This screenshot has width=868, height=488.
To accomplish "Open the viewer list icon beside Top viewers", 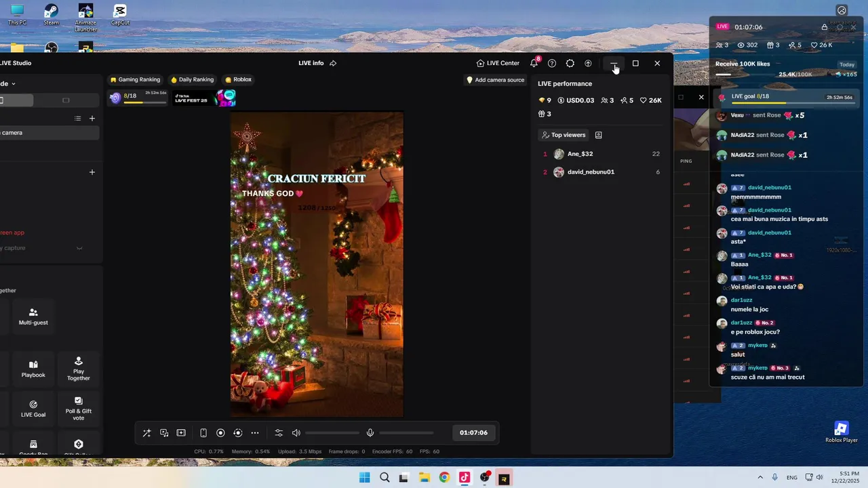I will (598, 135).
